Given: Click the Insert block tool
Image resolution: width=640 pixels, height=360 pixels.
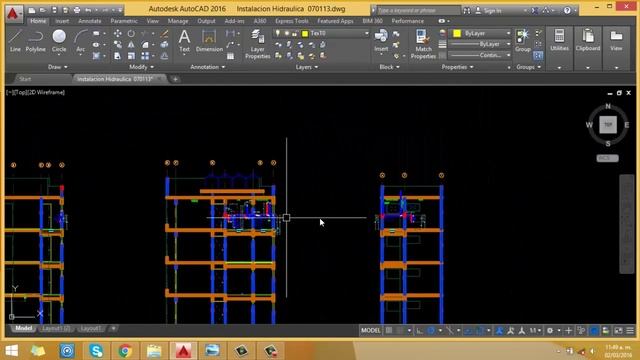Looking at the screenshot, I should [381, 41].
